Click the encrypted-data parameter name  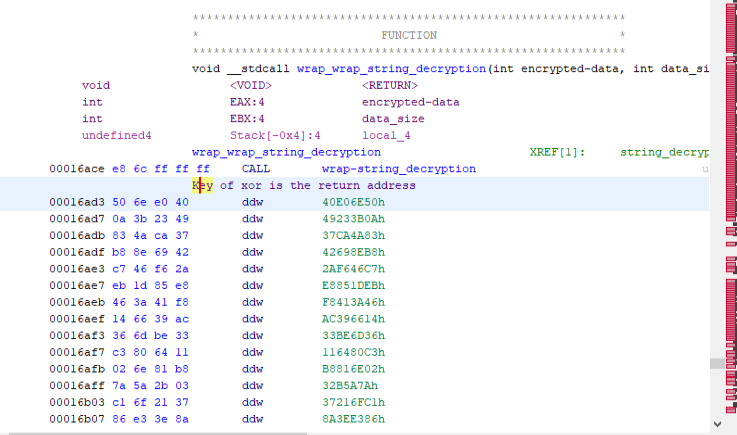411,102
